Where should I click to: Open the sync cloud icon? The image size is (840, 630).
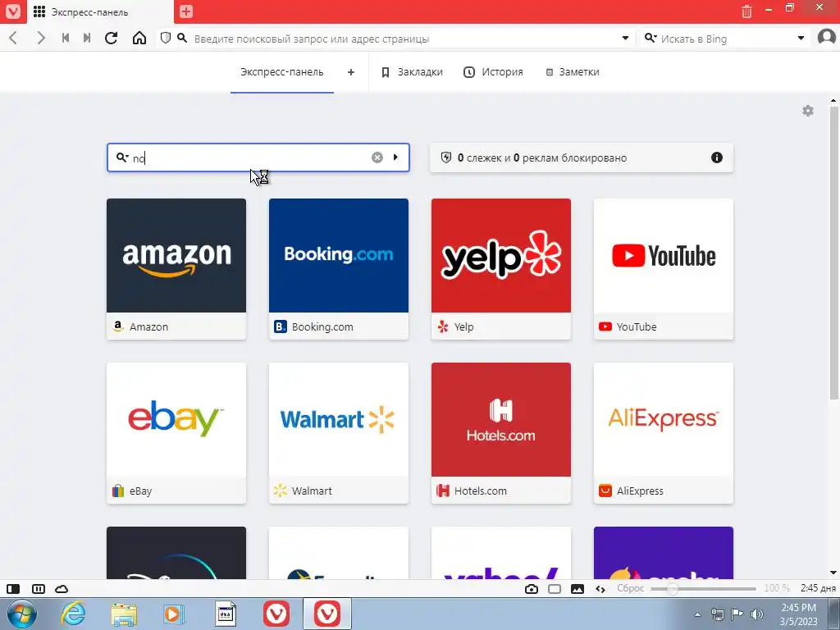(x=62, y=589)
